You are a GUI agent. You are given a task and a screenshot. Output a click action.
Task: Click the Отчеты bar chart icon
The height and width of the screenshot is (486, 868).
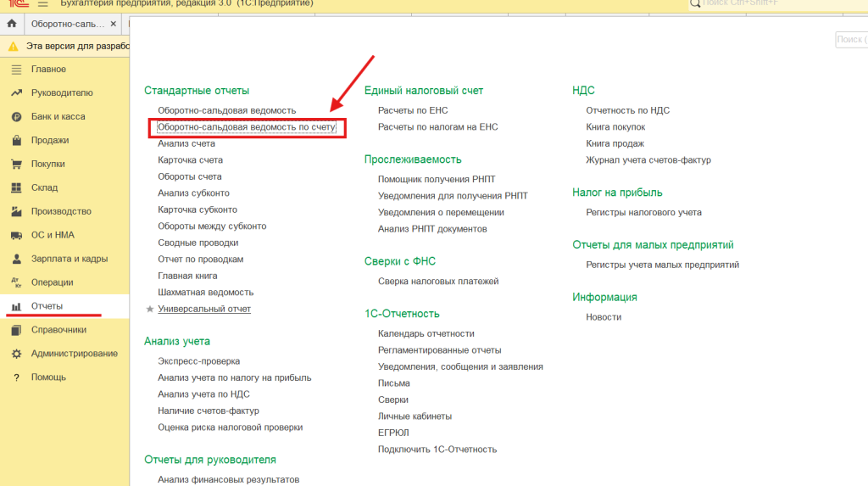tap(17, 306)
